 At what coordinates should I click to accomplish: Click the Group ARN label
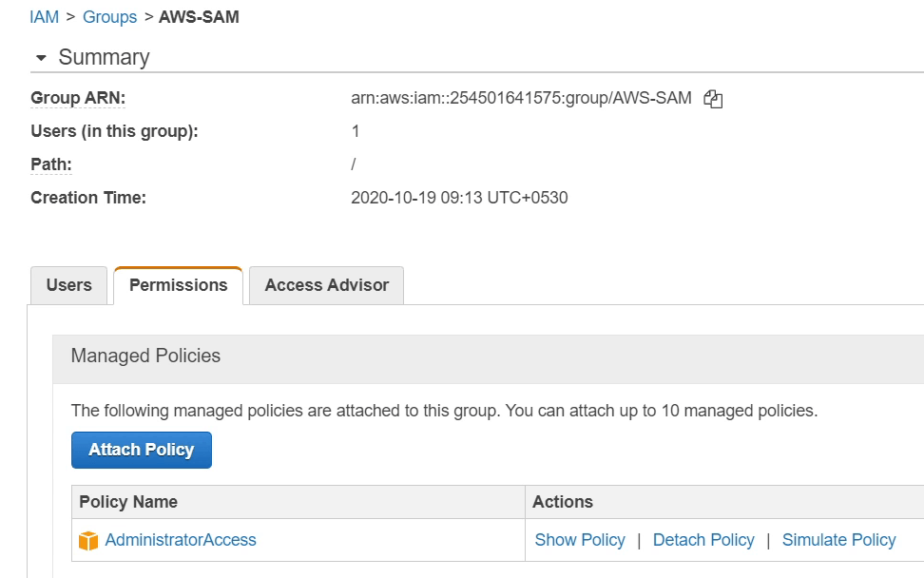click(x=78, y=98)
